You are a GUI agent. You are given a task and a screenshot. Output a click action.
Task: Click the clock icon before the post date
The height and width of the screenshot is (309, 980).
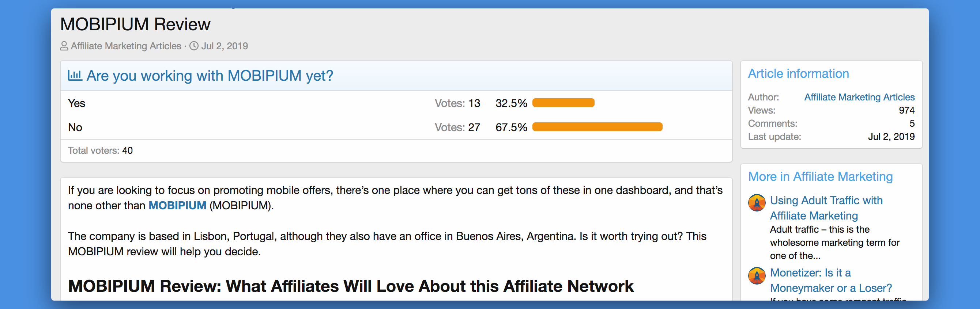coord(194,46)
